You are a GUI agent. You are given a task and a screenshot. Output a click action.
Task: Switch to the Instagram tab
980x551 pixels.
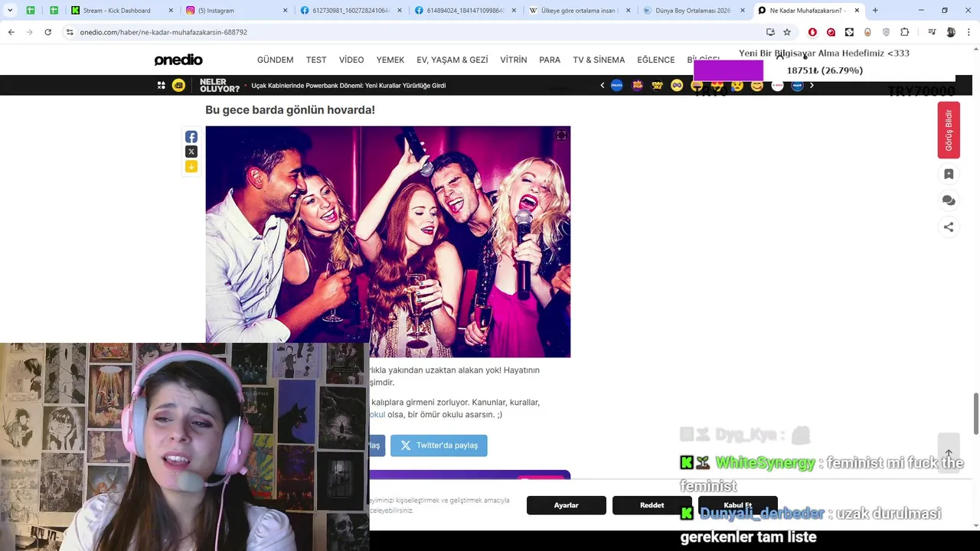[237, 11]
